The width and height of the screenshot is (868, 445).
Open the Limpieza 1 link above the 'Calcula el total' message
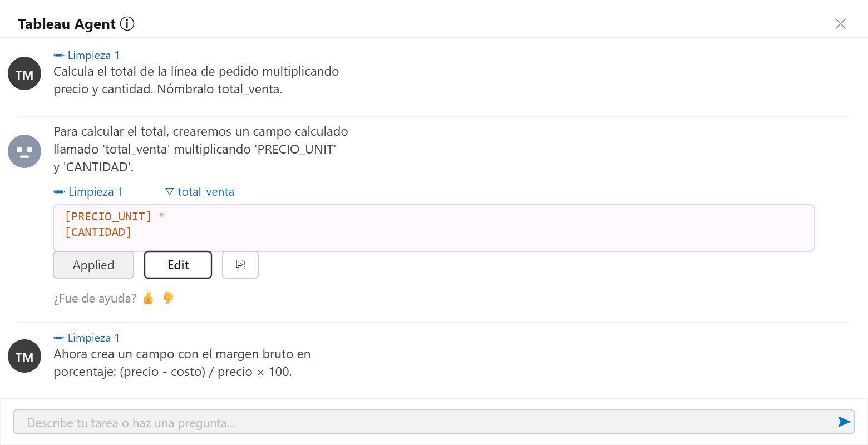tap(86, 55)
